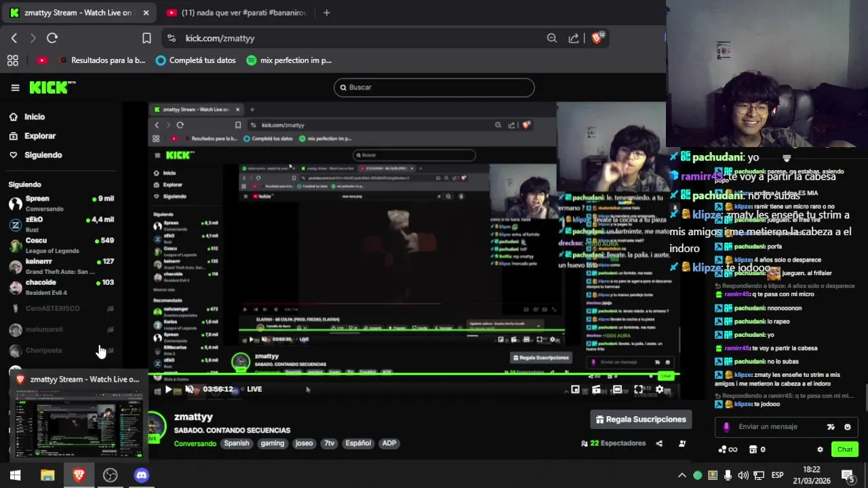Go back in browser

[14, 39]
